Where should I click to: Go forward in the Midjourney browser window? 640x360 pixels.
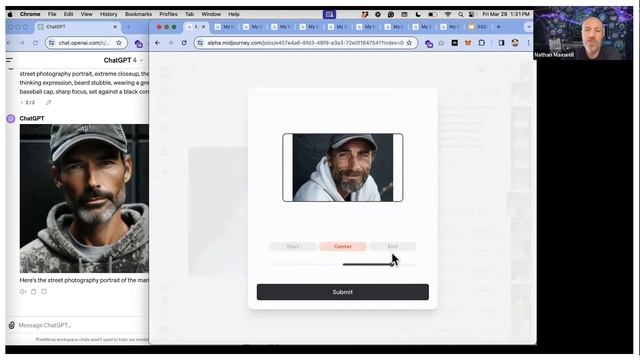pyautogui.click(x=170, y=43)
